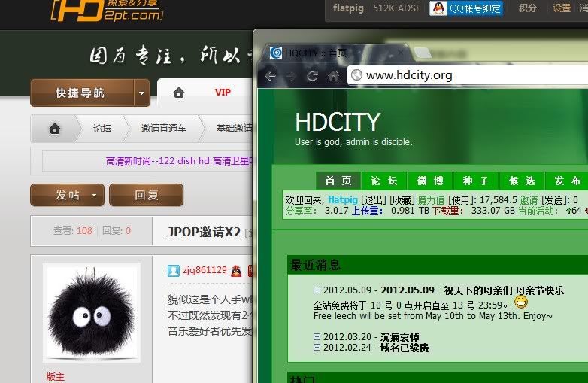The image size is (588, 383).
Task: Open zjq861129 user profile link
Action: click(205, 270)
